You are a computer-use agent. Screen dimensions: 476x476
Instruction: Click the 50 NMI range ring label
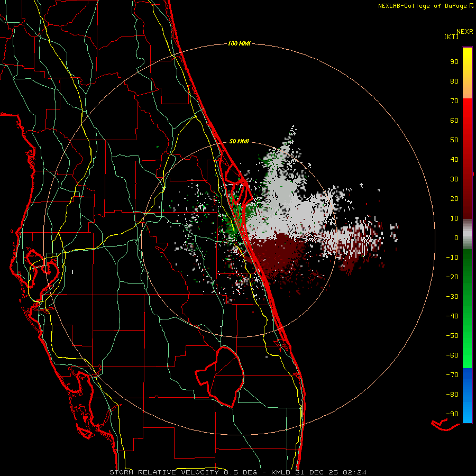(x=239, y=141)
